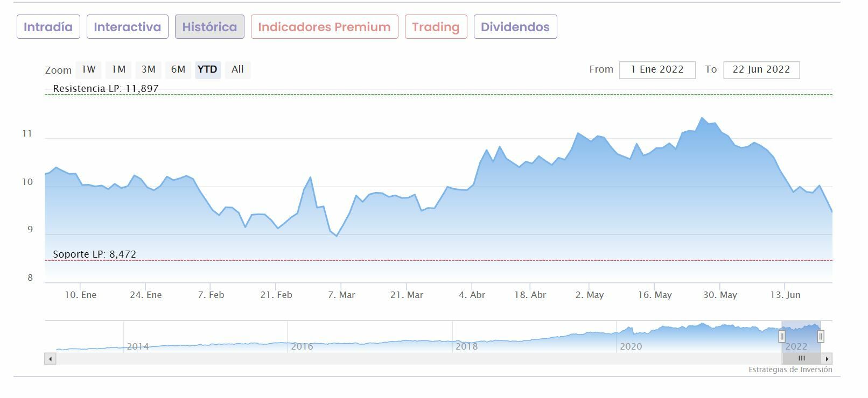
Task: Set the zoom range to 1M
Action: pyautogui.click(x=118, y=69)
